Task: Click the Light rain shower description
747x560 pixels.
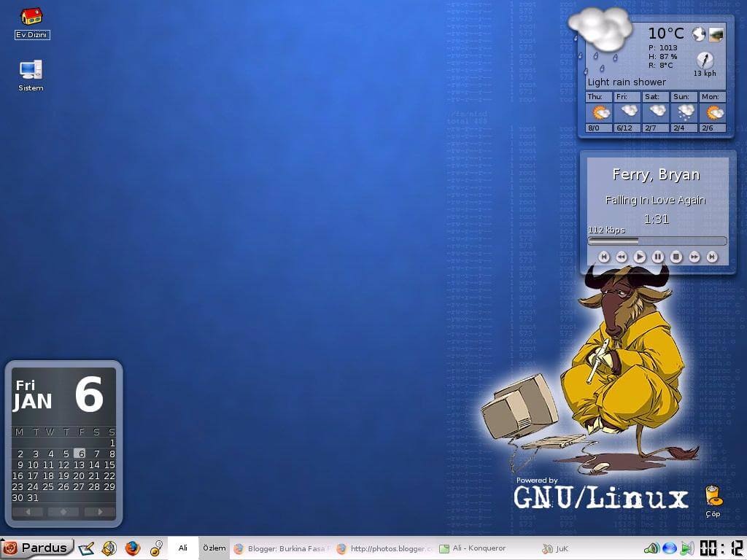Action: (627, 82)
